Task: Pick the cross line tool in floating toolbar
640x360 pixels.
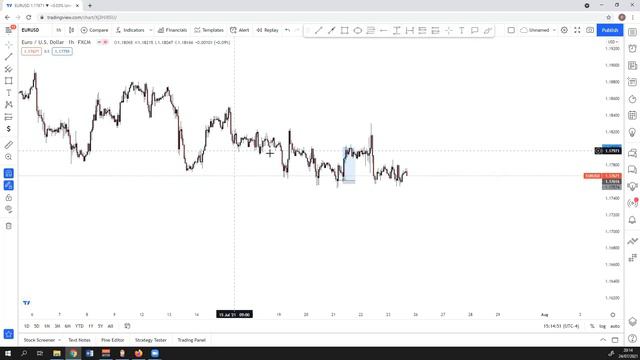Action: click(449, 30)
